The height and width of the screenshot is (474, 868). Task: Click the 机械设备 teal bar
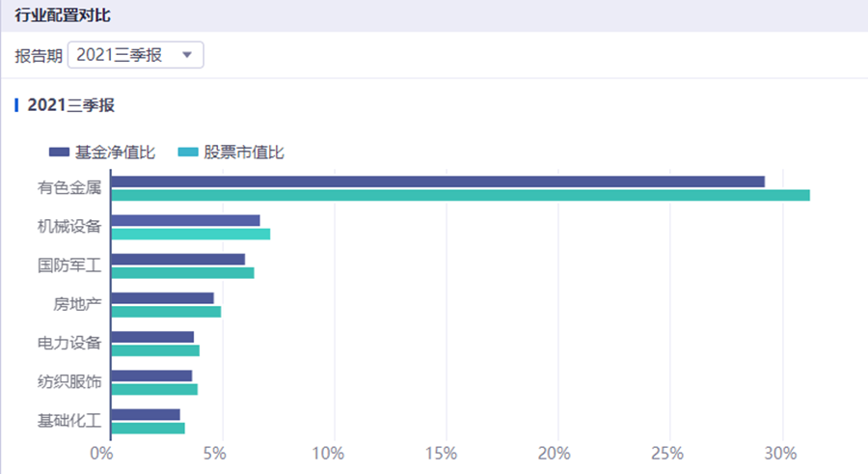(x=190, y=234)
